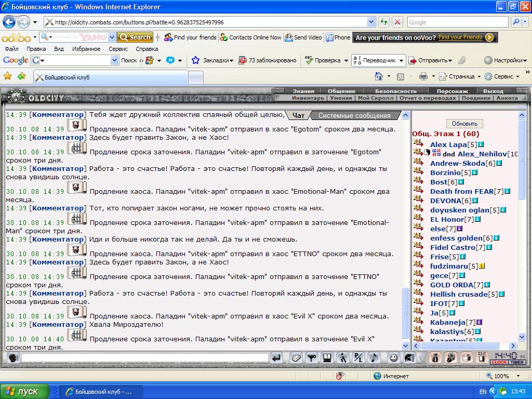Open IE Home page icon
This screenshot has height=399, width=532.
379,76
